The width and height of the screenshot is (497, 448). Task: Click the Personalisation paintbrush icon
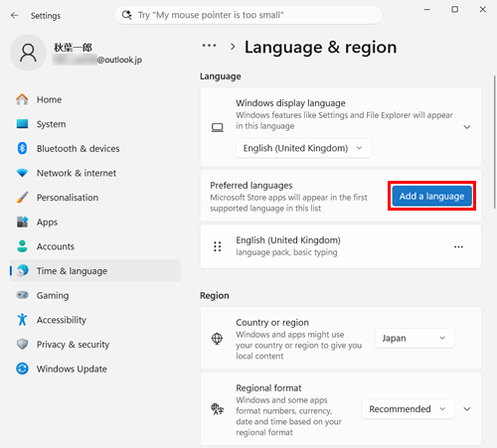coord(22,198)
